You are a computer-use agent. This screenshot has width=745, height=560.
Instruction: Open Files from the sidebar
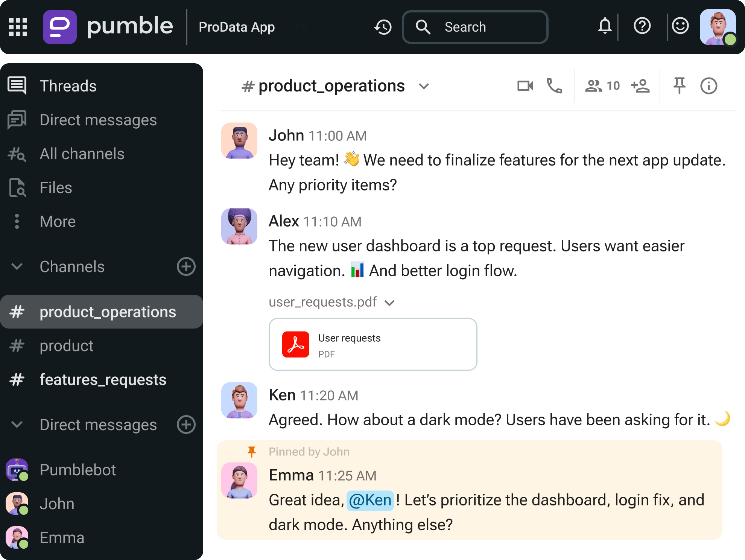pos(55,187)
